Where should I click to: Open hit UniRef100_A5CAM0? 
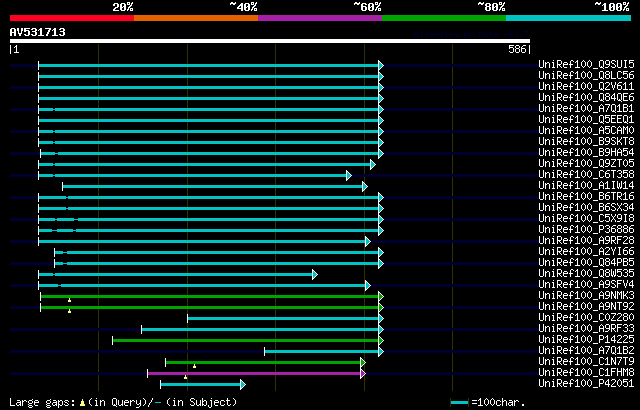[586, 131]
